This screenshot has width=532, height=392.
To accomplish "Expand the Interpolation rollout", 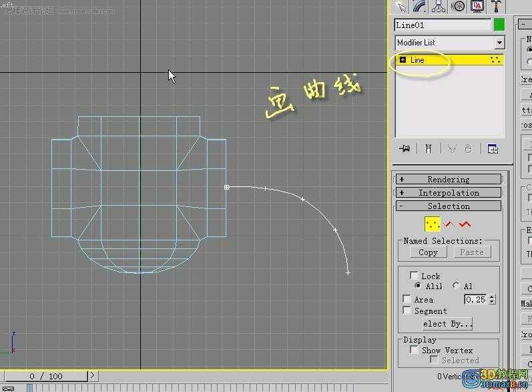I will (448, 193).
